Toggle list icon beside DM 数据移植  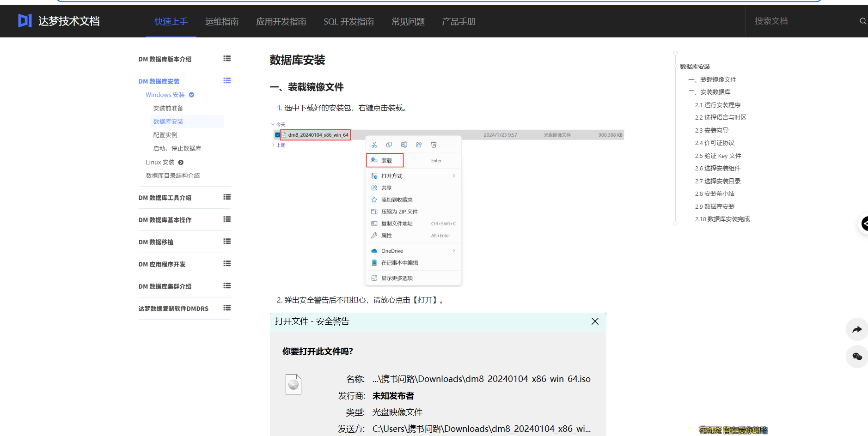227,242
